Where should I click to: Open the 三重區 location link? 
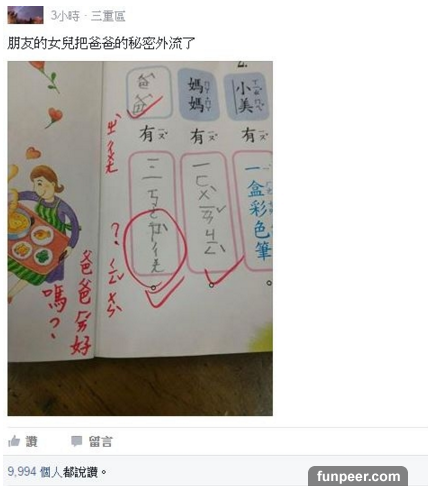[x=108, y=16]
